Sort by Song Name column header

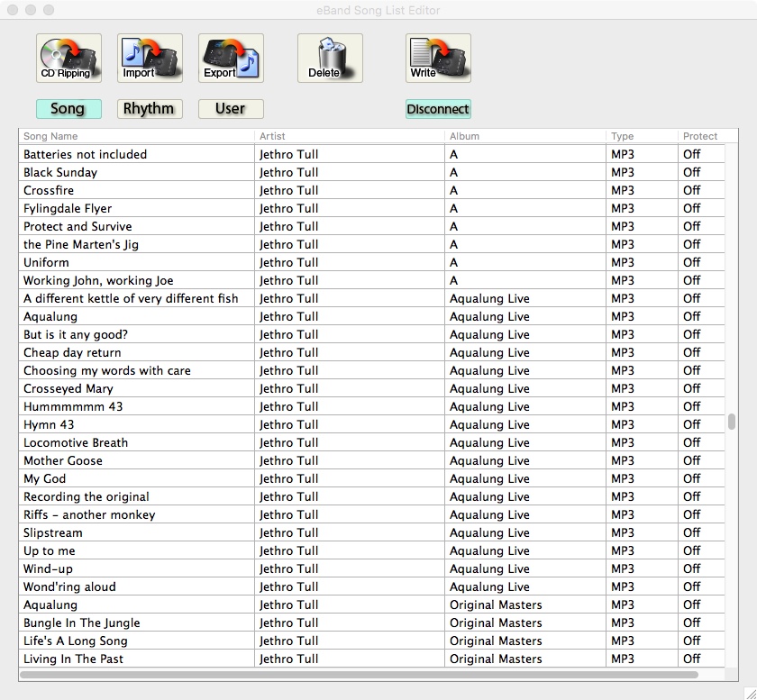tap(137, 136)
